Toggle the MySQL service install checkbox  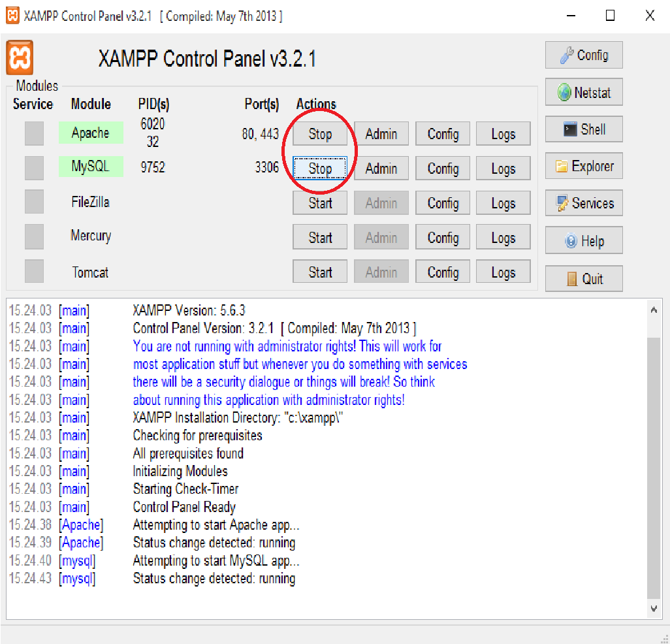point(34,168)
